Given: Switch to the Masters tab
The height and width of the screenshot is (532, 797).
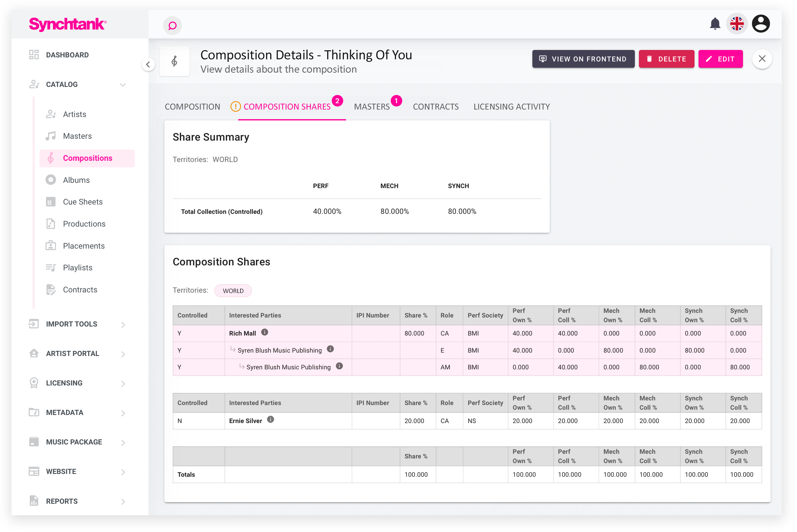Looking at the screenshot, I should (372, 106).
